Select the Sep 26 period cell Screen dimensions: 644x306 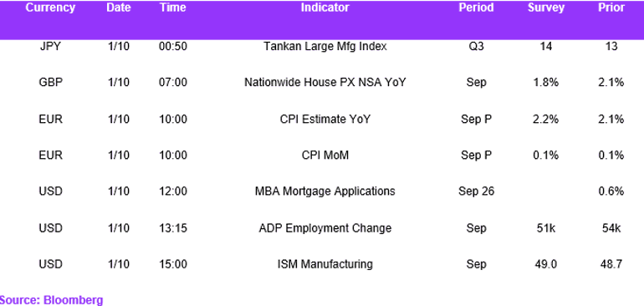(x=476, y=191)
